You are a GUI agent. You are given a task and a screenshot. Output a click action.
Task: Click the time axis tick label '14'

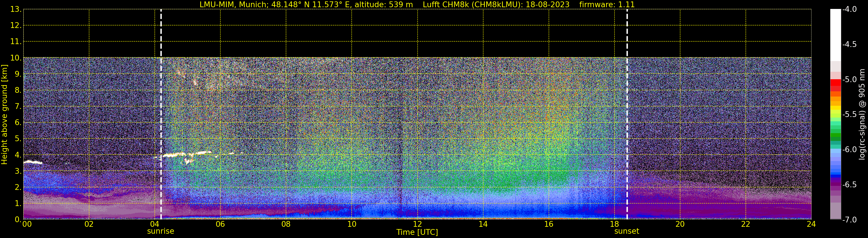[483, 224]
